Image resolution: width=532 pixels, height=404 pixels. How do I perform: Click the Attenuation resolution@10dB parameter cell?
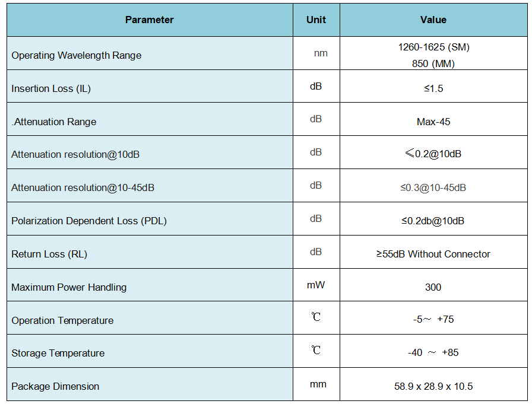(75, 154)
